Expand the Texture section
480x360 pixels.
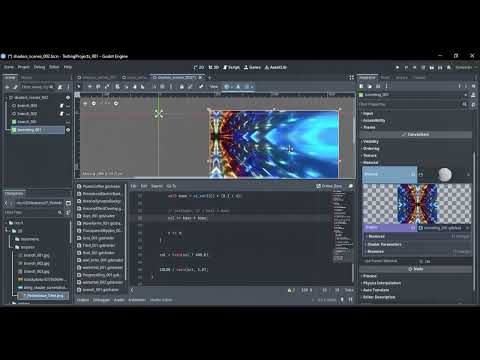pos(369,156)
